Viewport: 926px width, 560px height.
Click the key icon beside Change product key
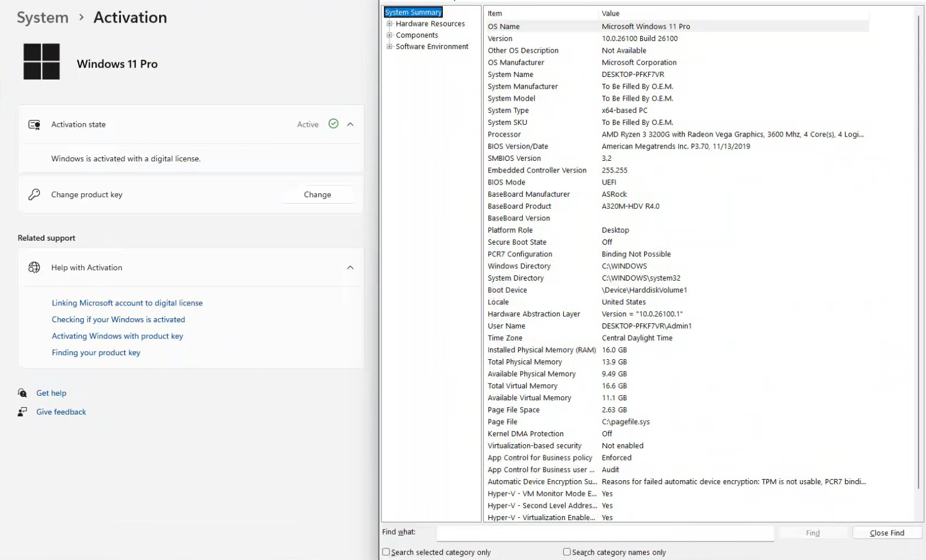[34, 194]
